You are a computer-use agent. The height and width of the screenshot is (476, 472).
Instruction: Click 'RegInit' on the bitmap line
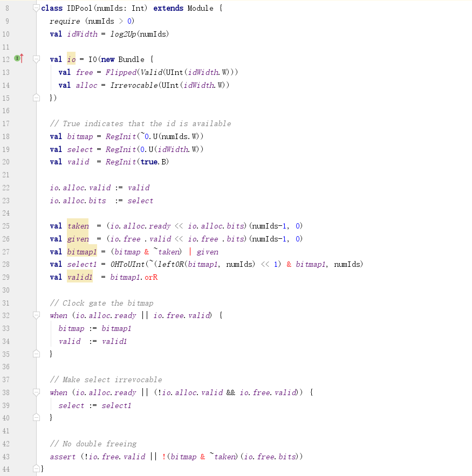[x=121, y=136]
